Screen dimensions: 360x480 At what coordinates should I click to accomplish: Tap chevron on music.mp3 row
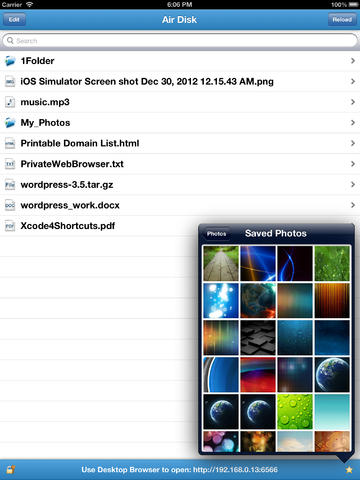coord(353,102)
